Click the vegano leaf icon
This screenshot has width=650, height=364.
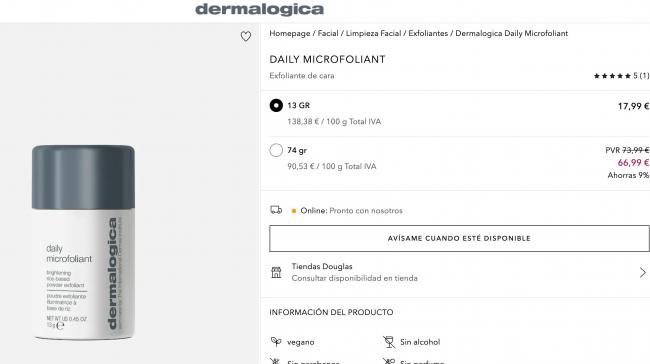click(276, 342)
